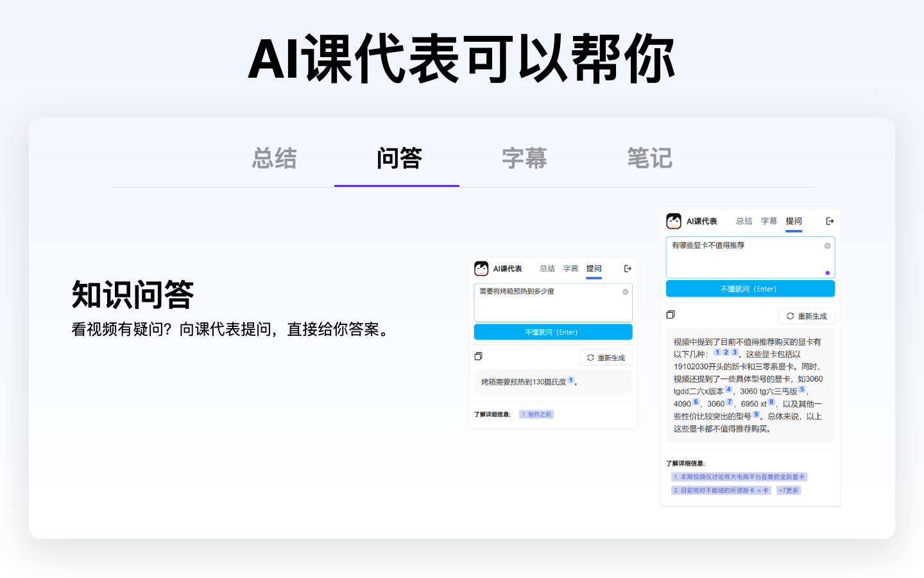The width and height of the screenshot is (924, 578).
Task: Select the 笔记 tab
Action: [649, 159]
